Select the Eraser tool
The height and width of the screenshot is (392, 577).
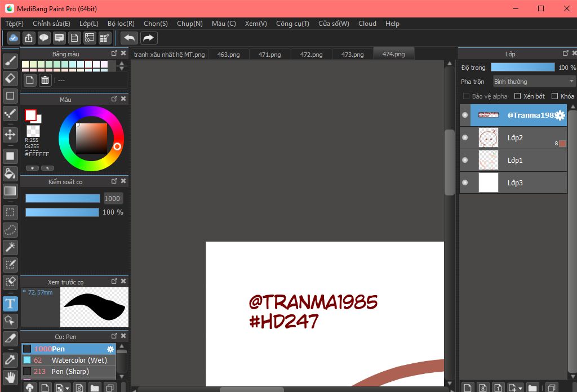tap(10, 78)
